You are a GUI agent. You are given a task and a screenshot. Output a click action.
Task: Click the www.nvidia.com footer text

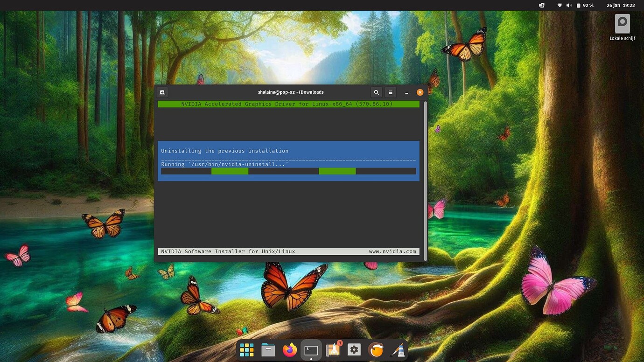(x=392, y=251)
